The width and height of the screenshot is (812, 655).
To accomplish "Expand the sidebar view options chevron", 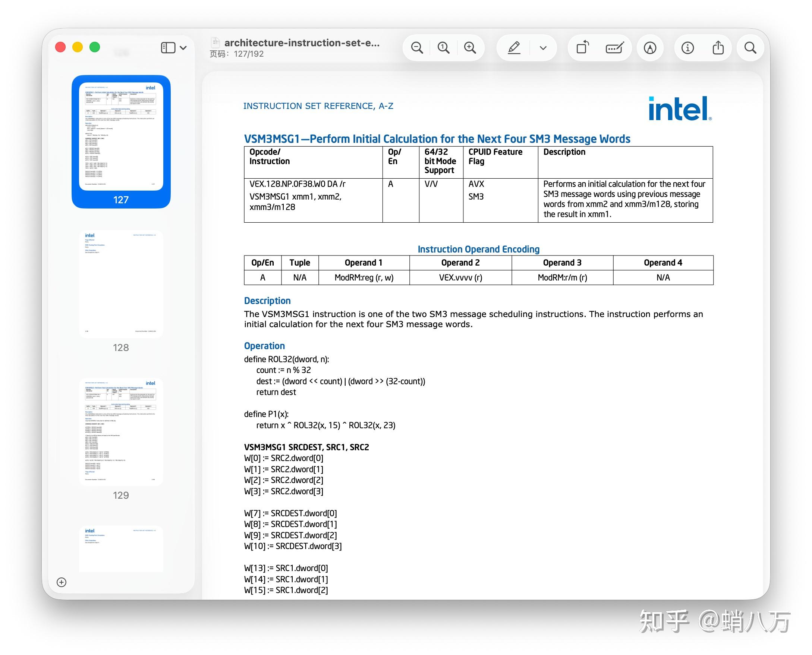I will [184, 48].
